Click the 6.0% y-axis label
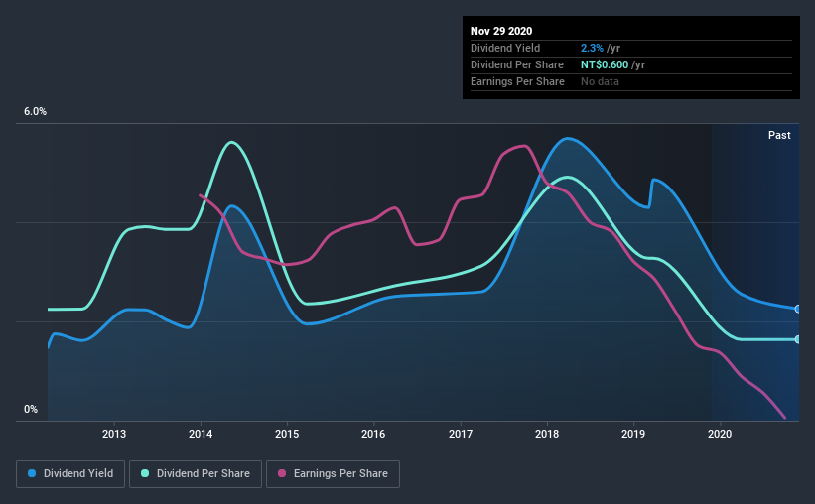The image size is (815, 504). (x=35, y=112)
